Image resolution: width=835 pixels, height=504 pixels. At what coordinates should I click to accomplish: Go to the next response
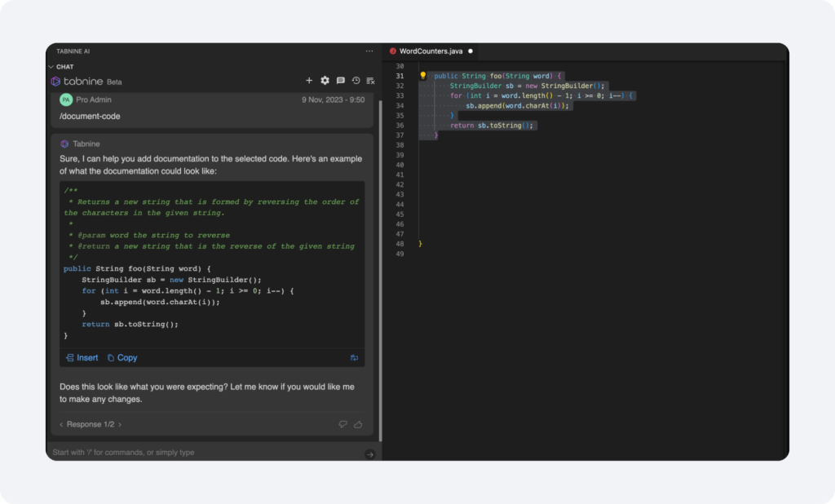click(120, 425)
